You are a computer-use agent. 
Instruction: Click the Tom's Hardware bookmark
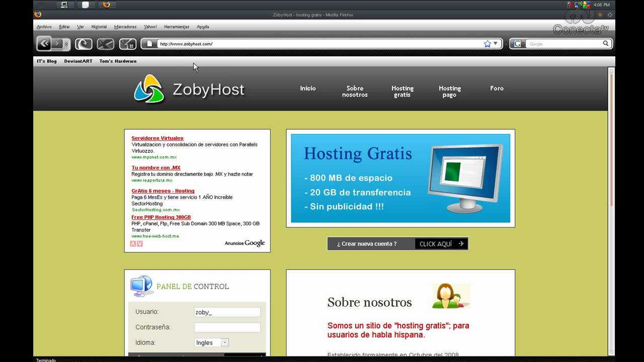118,61
